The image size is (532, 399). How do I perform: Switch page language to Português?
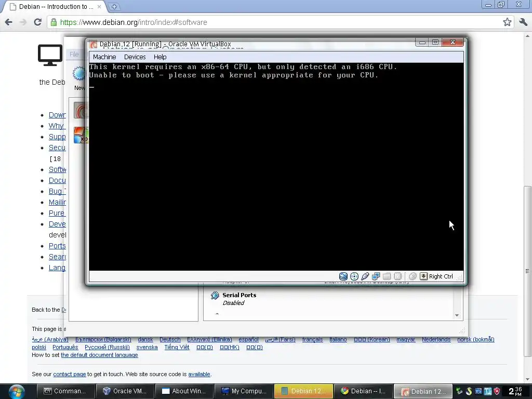[x=65, y=347]
